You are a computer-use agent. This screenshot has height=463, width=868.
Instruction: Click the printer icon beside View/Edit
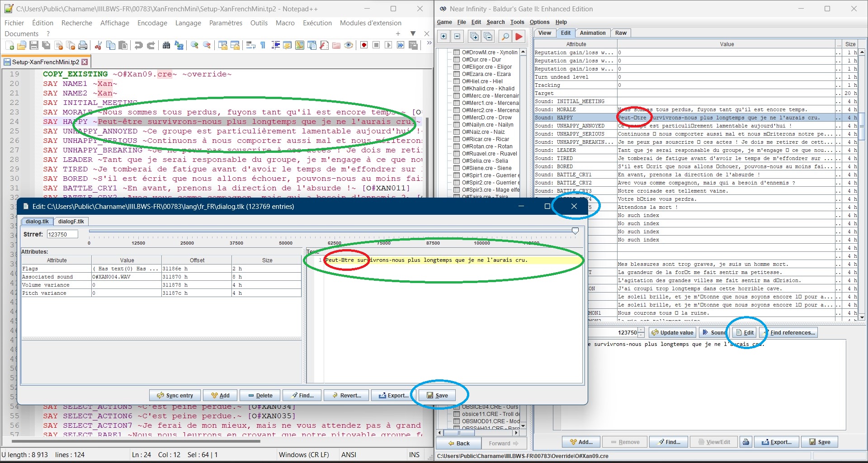(746, 442)
